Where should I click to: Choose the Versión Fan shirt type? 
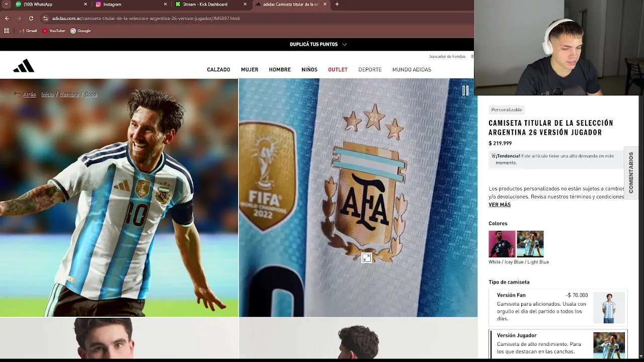tap(558, 307)
